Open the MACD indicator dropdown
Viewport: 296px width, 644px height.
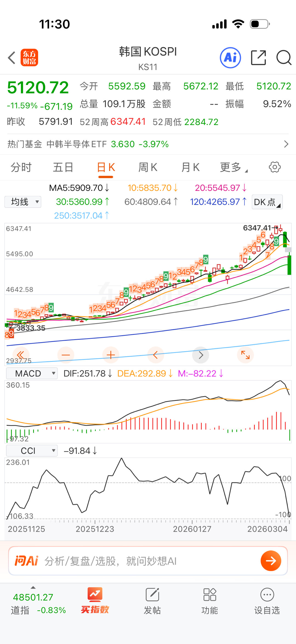click(x=32, y=373)
